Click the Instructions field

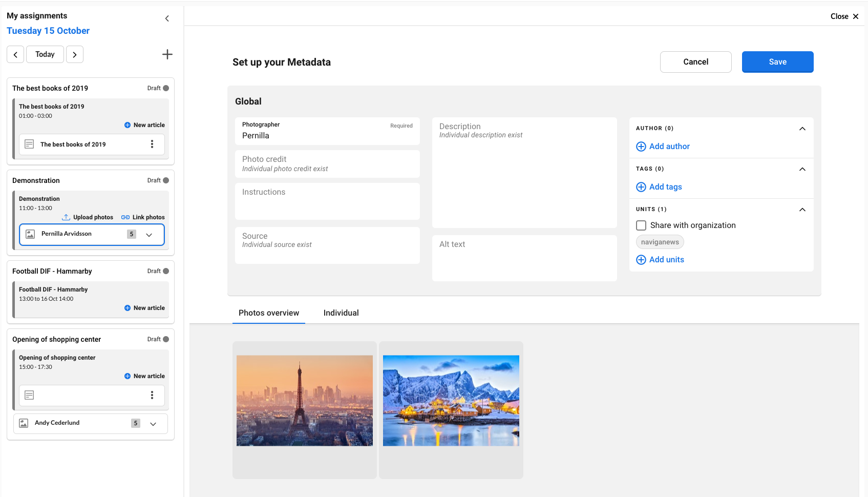[x=327, y=201]
